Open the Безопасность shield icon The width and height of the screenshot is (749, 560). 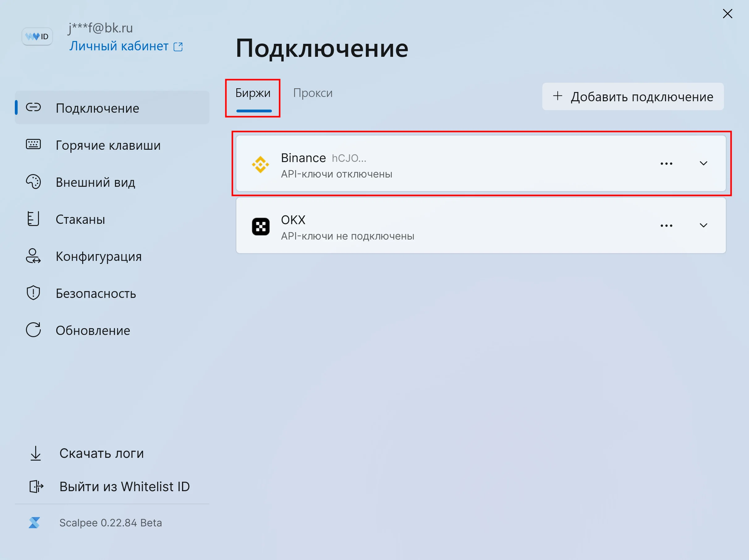click(x=33, y=293)
